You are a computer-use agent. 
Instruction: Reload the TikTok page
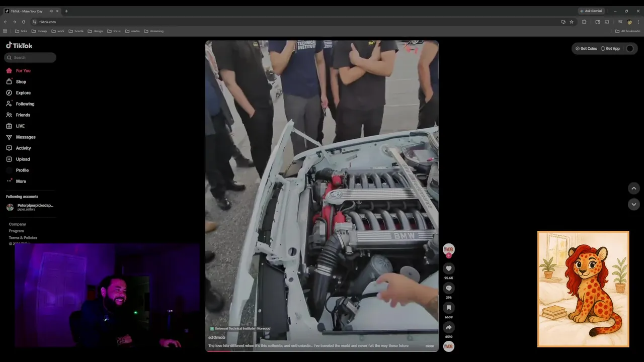(x=24, y=22)
